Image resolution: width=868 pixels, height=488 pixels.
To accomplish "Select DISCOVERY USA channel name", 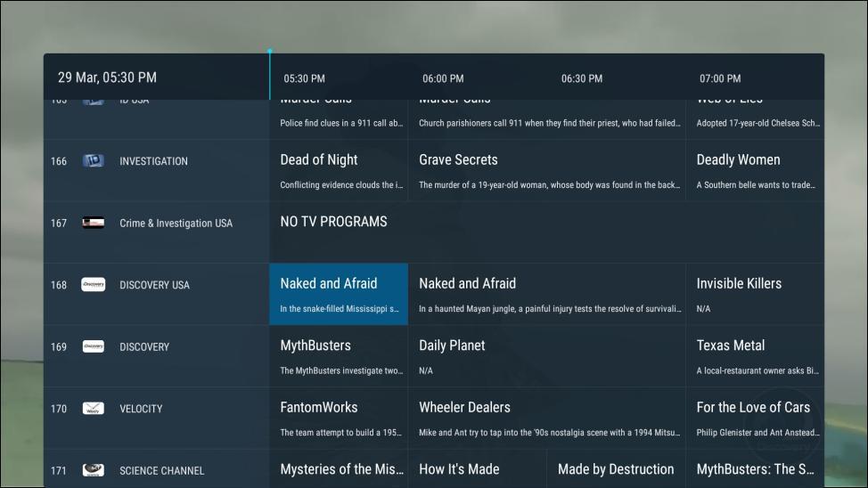I will [x=154, y=285].
